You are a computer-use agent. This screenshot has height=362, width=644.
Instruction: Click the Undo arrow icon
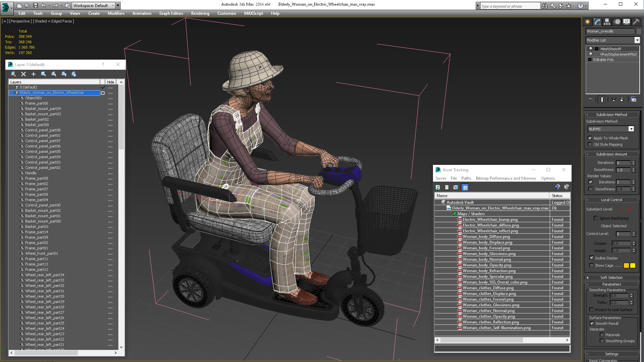coord(44,5)
